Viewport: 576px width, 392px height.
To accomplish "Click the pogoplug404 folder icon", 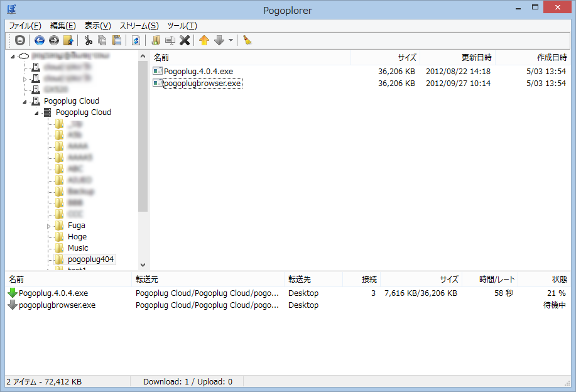I will click(x=59, y=259).
